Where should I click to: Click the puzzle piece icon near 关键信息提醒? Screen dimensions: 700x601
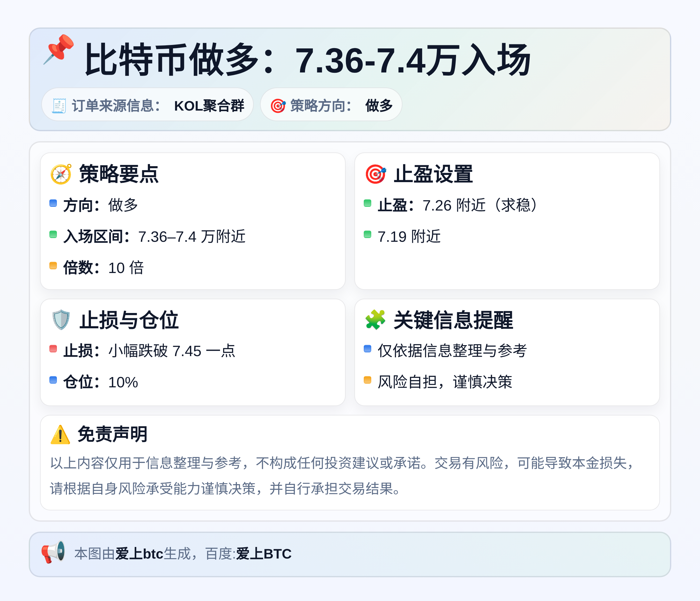[375, 320]
